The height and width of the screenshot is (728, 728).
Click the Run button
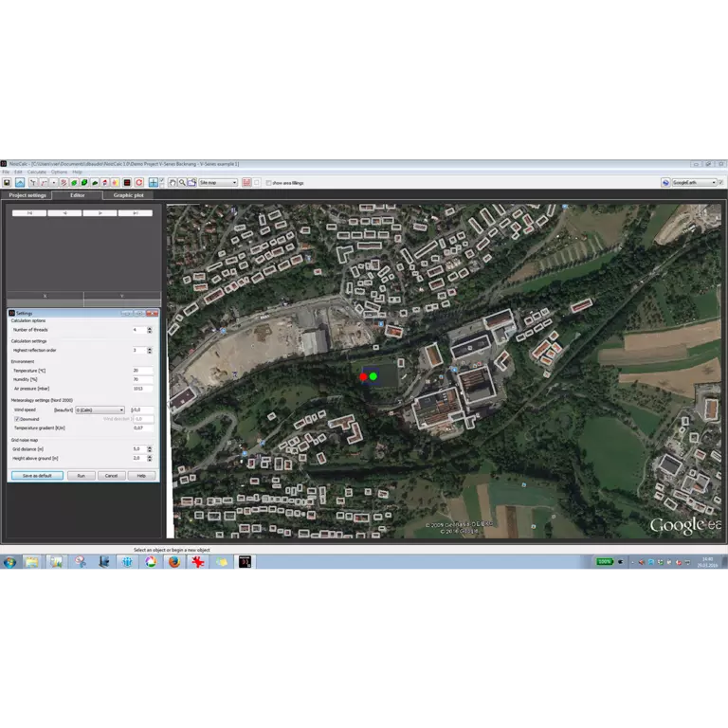[x=81, y=475]
